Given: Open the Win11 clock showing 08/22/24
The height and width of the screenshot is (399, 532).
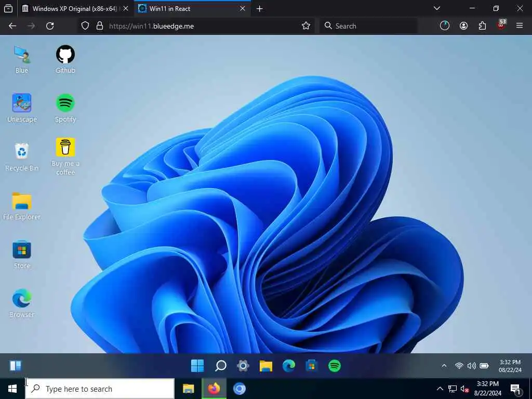Looking at the screenshot, I should (x=510, y=366).
